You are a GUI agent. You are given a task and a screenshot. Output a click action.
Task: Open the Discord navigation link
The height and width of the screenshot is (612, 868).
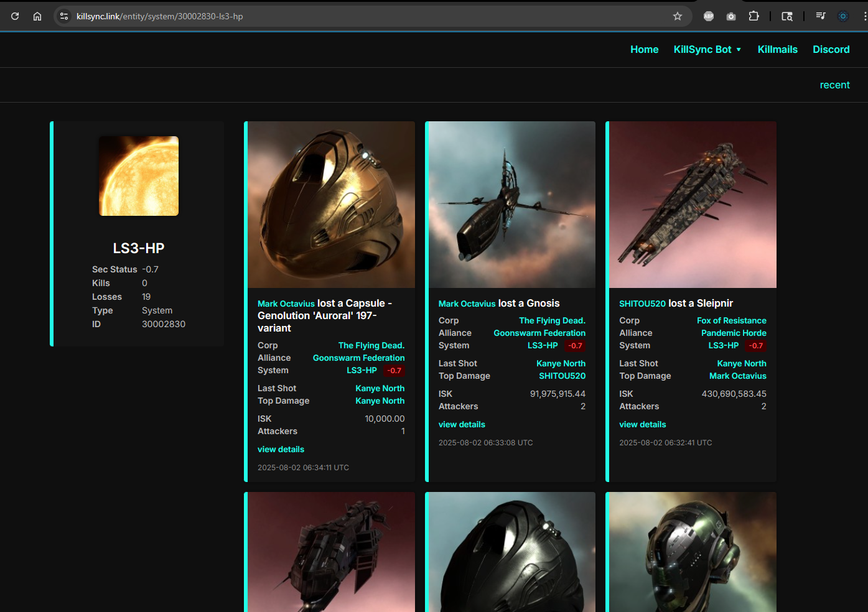point(831,50)
